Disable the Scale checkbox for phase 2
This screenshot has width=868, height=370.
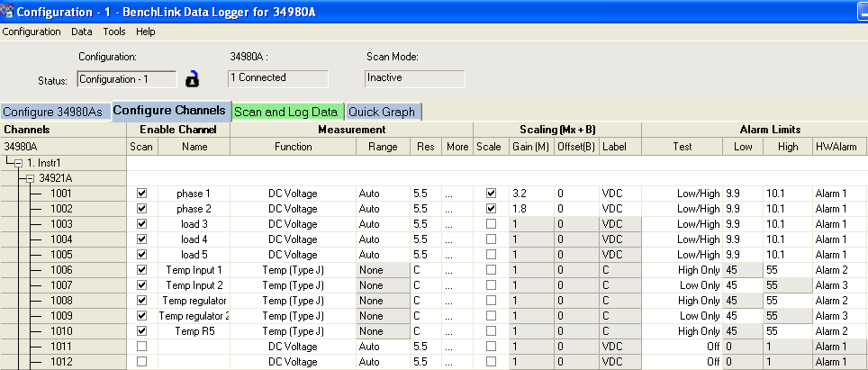490,209
